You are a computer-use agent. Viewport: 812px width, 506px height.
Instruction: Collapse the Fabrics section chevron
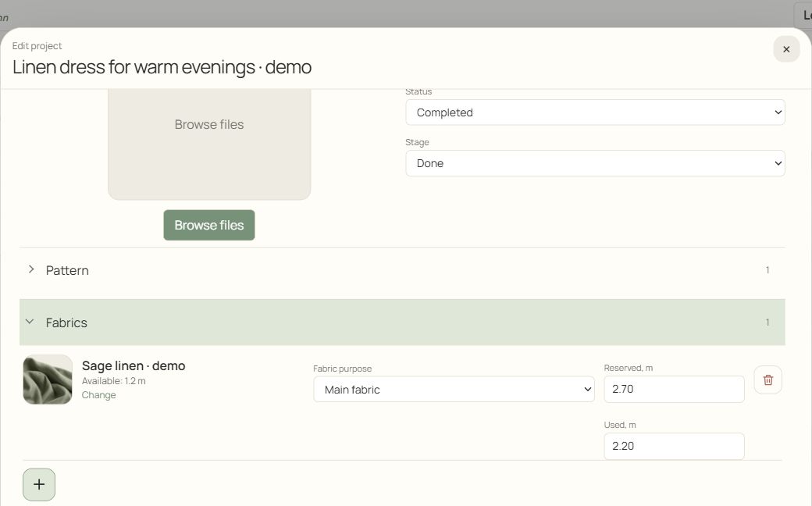[30, 322]
